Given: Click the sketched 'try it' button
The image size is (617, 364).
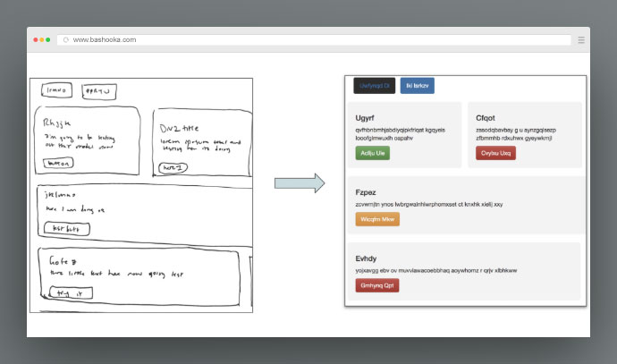Looking at the screenshot, I should point(63,292).
